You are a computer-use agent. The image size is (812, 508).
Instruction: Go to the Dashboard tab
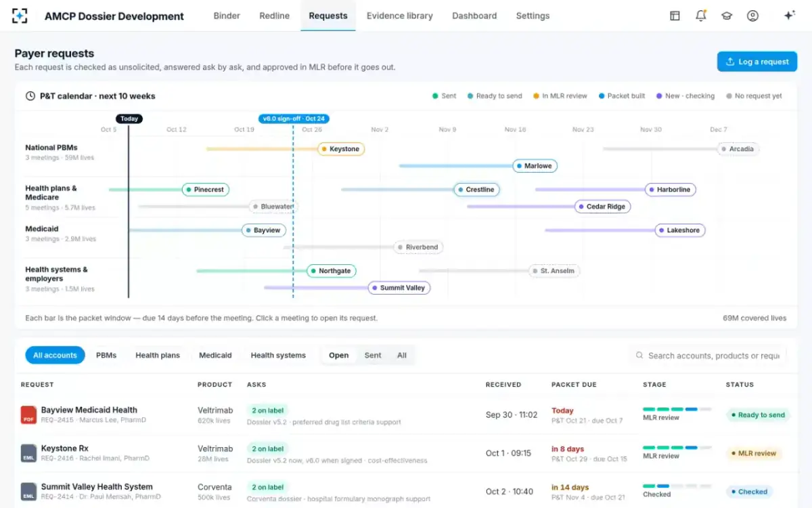click(474, 16)
